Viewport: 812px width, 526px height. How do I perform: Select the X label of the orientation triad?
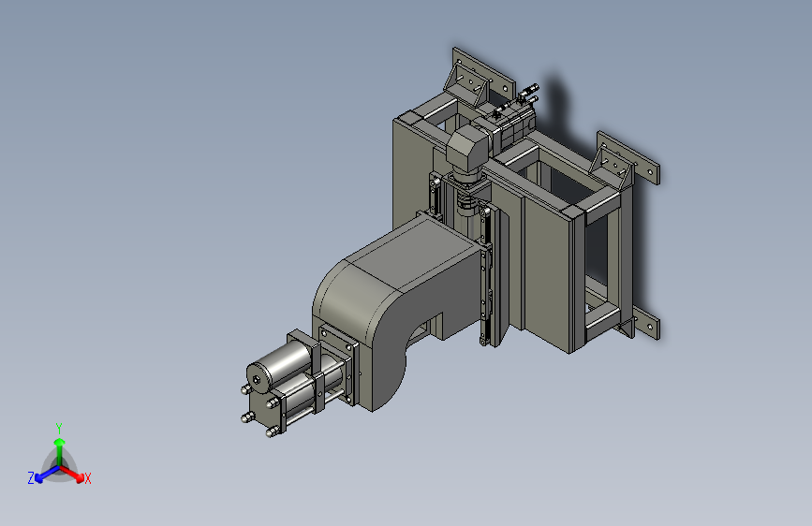pos(88,479)
